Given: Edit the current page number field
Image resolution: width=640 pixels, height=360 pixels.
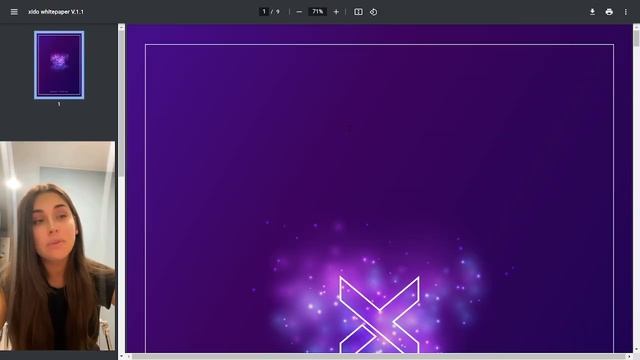Looking at the screenshot, I should (x=264, y=12).
